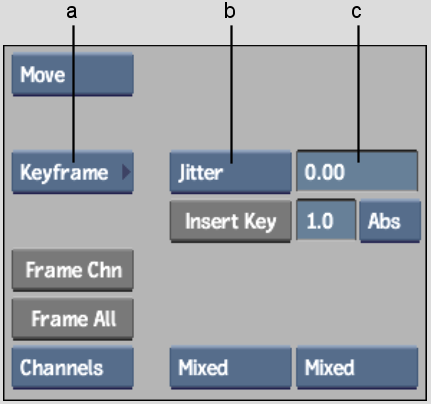Open the Keyframe option box

pyautogui.click(x=73, y=172)
